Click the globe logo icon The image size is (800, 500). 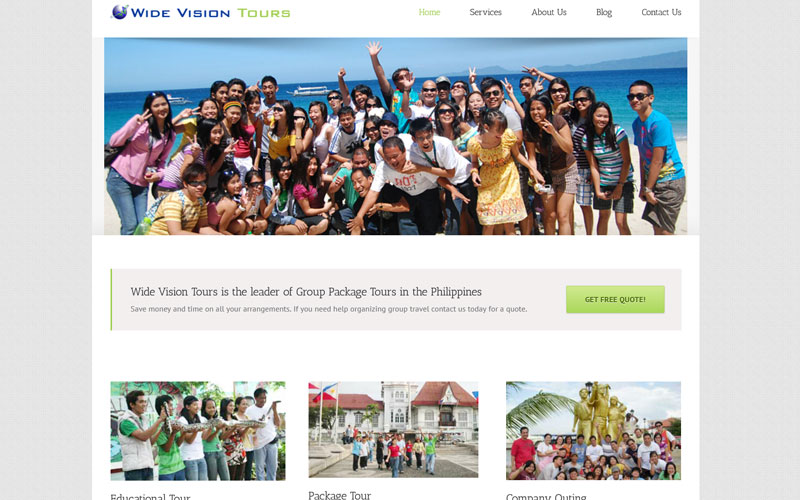point(119,12)
